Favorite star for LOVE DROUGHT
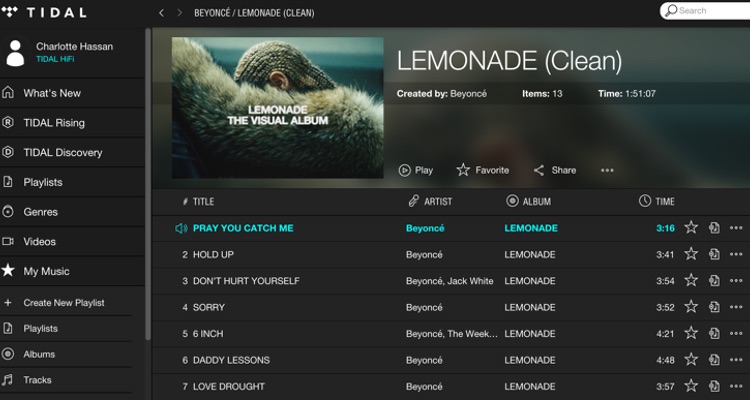Screen dimensions: 750x400 [x=691, y=386]
